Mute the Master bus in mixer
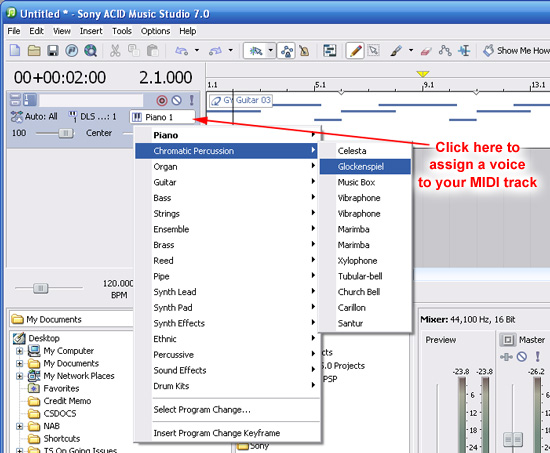 [x=522, y=357]
